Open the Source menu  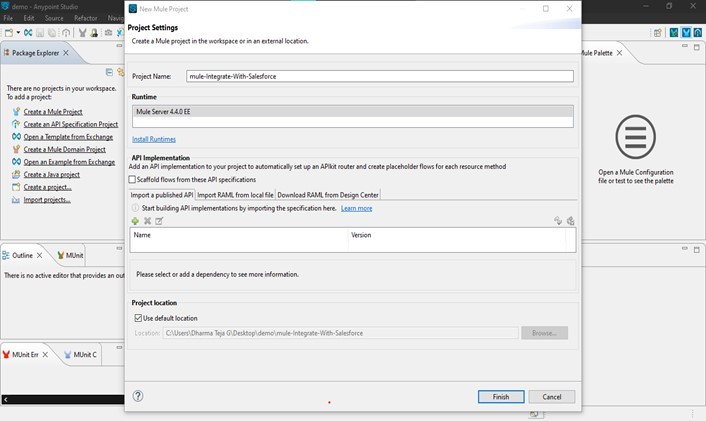coord(54,18)
